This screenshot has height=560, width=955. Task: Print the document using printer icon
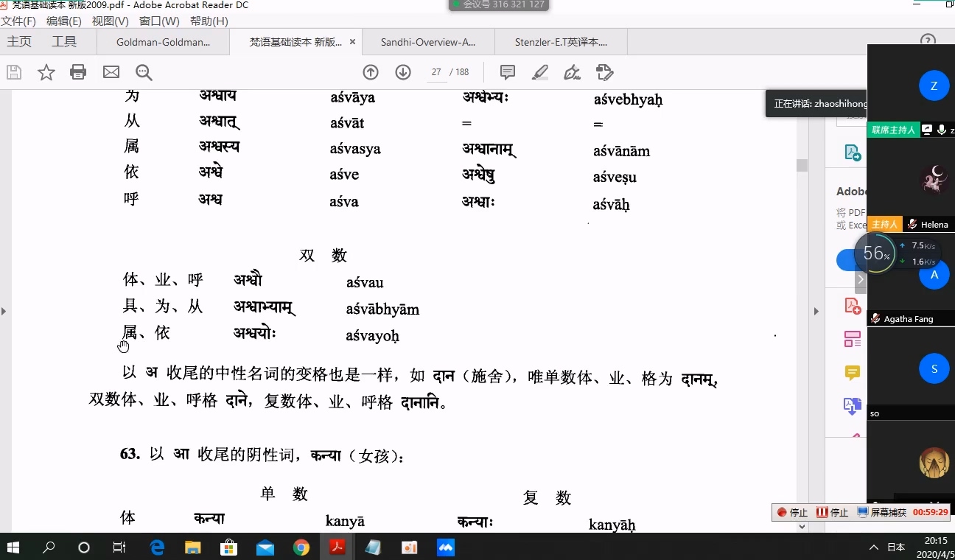(78, 72)
